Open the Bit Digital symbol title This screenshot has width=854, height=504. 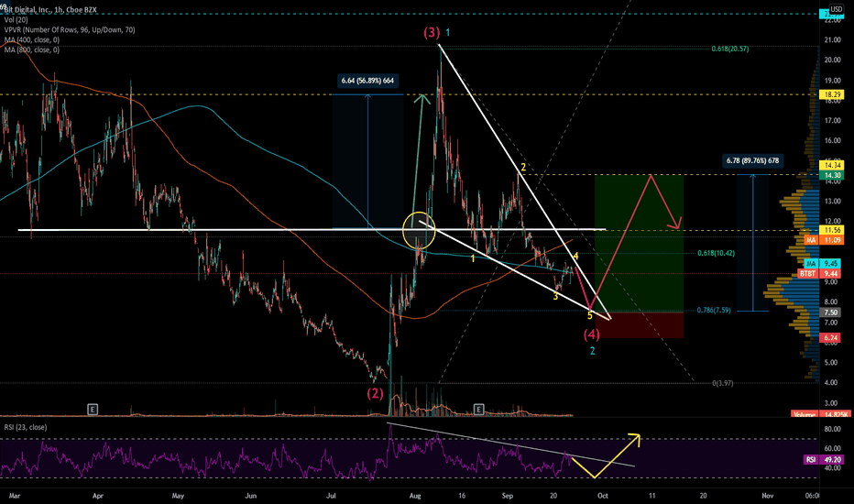pos(50,10)
